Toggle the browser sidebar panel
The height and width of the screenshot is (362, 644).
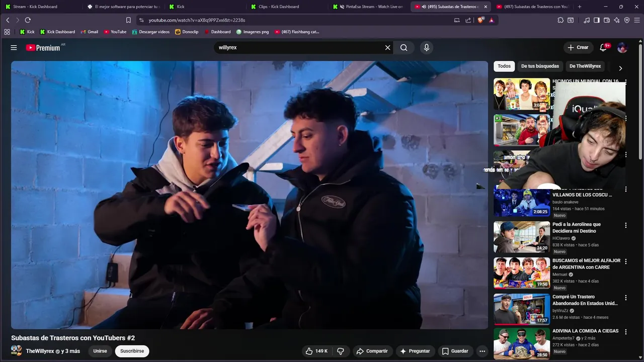[597, 20]
